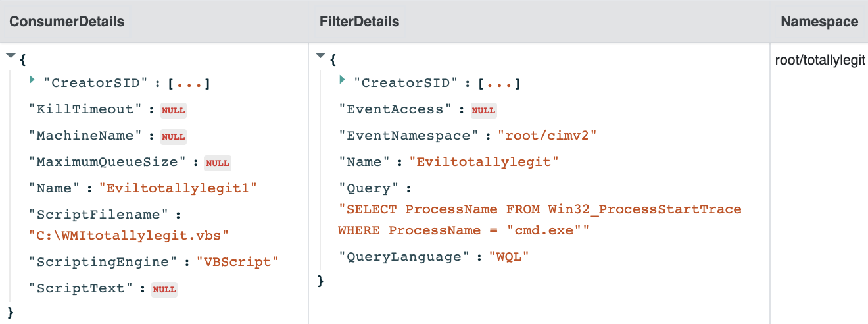Click the MaximumQueueSize NULL badge

(218, 163)
